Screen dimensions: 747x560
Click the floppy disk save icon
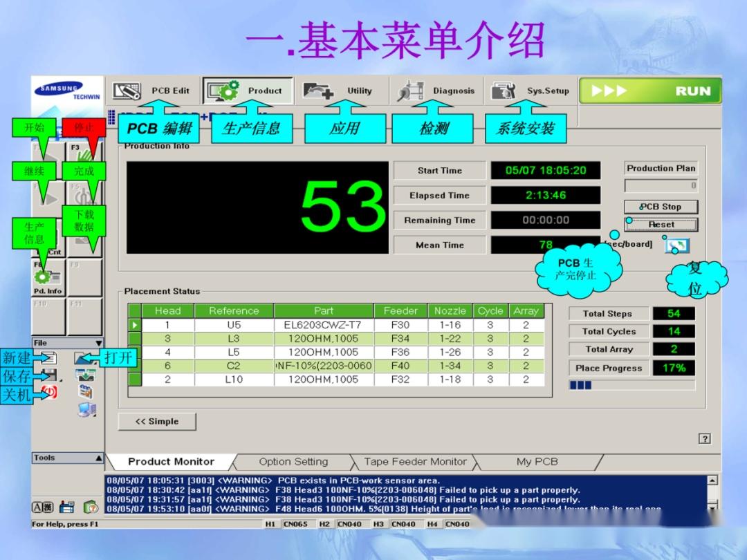pyautogui.click(x=49, y=375)
